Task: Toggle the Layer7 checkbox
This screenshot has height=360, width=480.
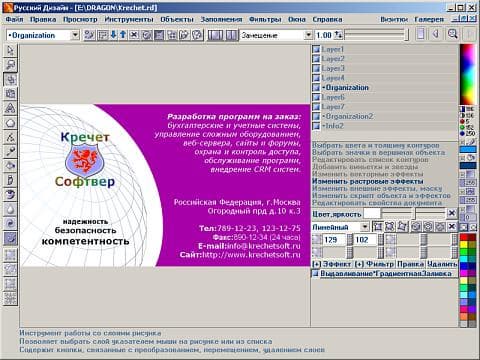Action: 316,107
